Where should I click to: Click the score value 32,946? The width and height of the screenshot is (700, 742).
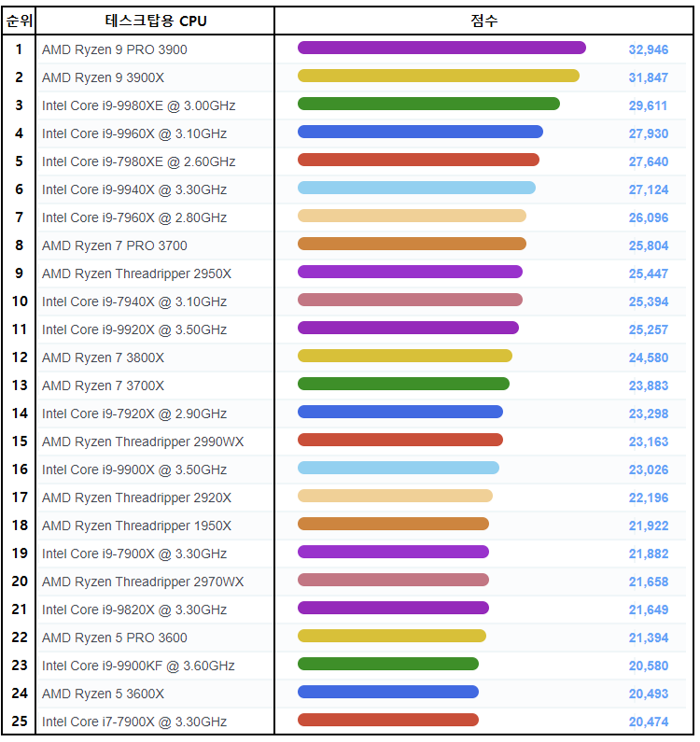tap(649, 49)
